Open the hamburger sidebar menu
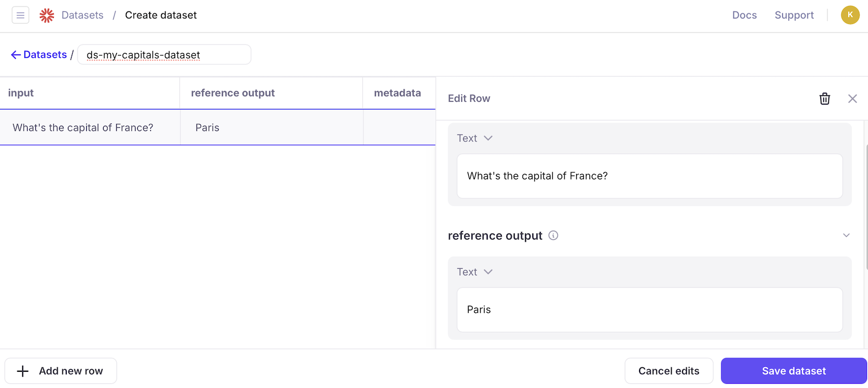 (20, 15)
